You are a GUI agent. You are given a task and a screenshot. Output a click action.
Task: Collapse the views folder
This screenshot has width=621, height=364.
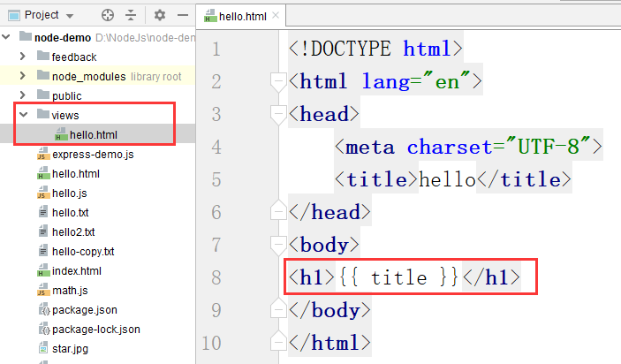[23, 115]
